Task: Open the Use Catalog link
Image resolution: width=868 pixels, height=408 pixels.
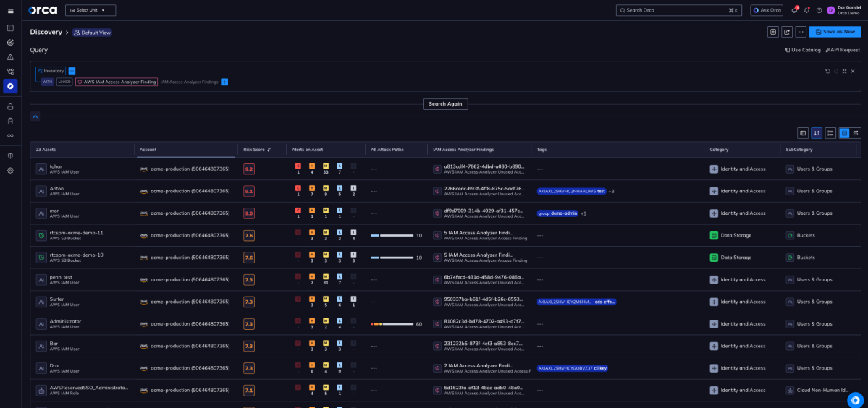Action: point(803,50)
